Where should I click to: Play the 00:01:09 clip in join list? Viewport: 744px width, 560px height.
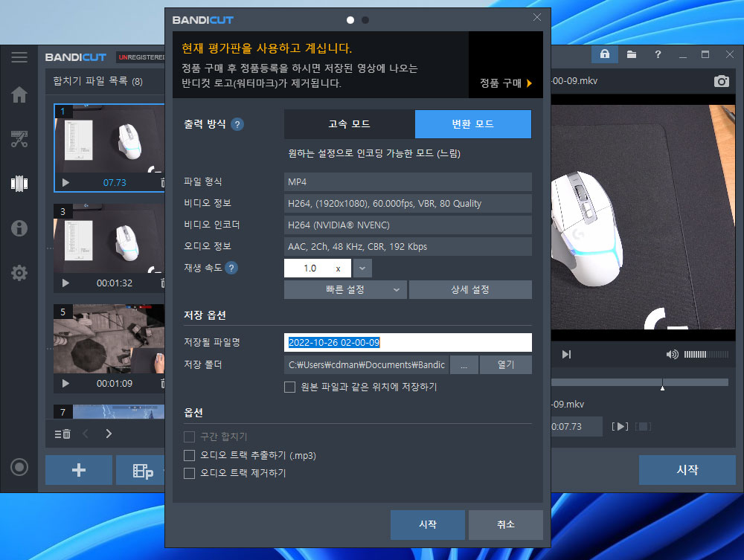point(66,384)
